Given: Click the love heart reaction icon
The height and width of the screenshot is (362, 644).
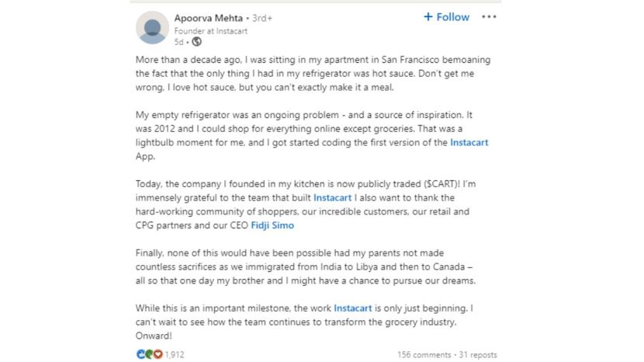Looking at the screenshot, I should (158, 354).
